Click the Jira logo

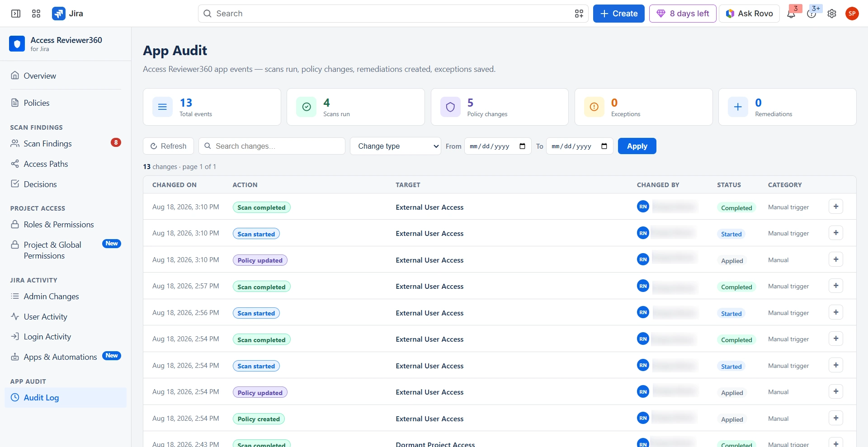click(68, 14)
